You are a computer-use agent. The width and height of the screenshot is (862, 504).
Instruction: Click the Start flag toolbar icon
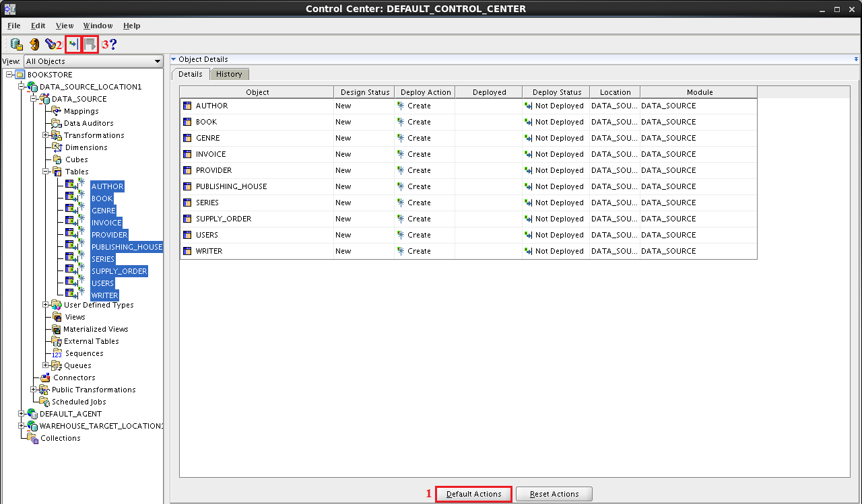click(90, 44)
